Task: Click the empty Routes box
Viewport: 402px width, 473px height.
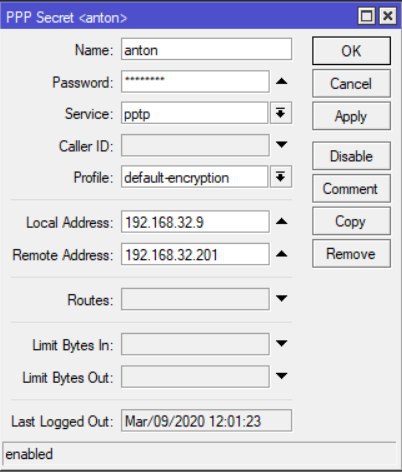Action: point(195,299)
